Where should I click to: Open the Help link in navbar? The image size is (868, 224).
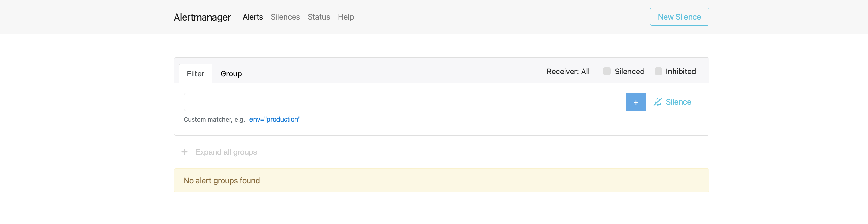pos(346,17)
